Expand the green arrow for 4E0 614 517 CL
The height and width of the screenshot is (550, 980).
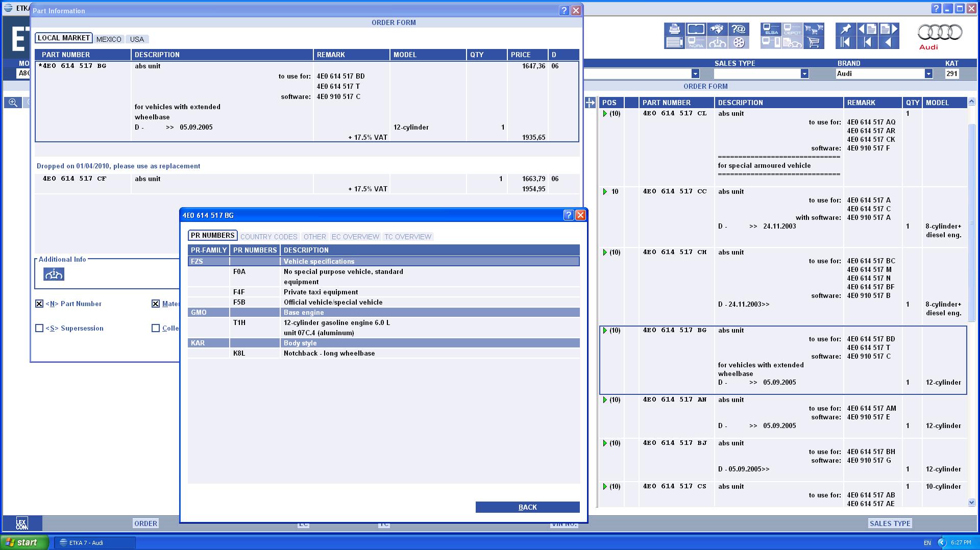605,114
